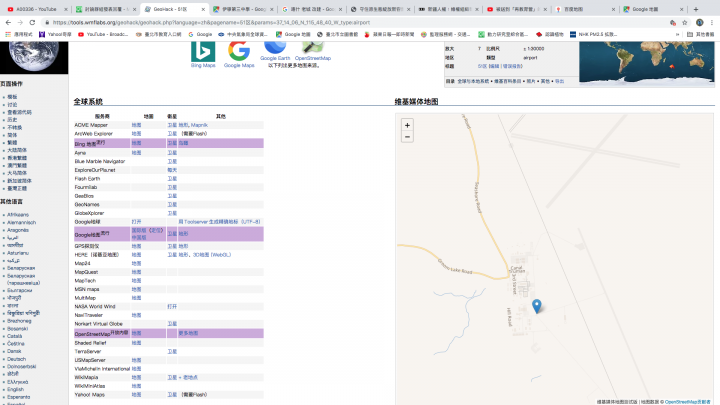This screenshot has width=720, height=405.
Task: Open Bing 地图 map link
Action: point(136,143)
